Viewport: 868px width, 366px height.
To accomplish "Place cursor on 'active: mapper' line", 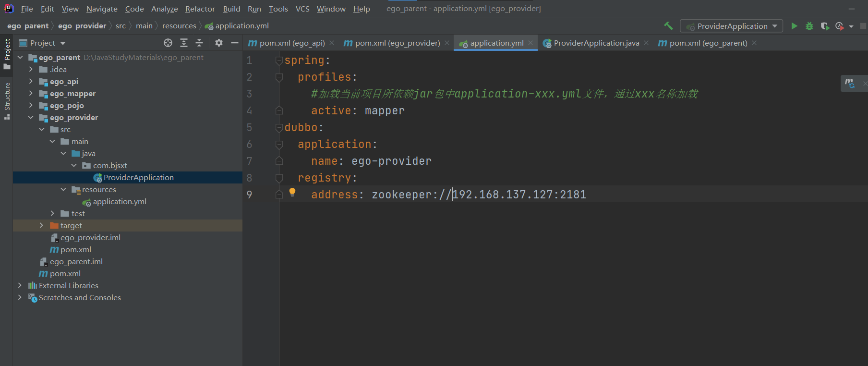I will (358, 111).
